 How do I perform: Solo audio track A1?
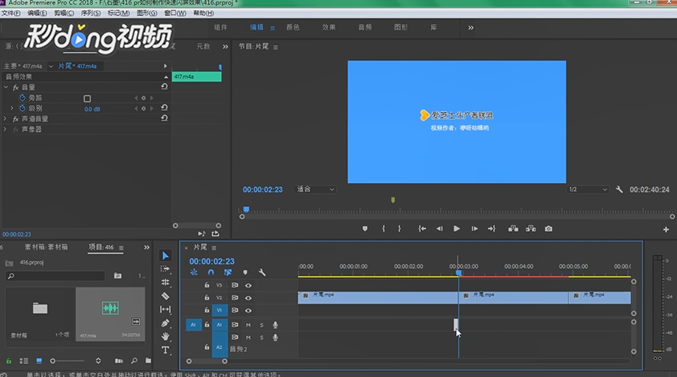[x=262, y=325]
